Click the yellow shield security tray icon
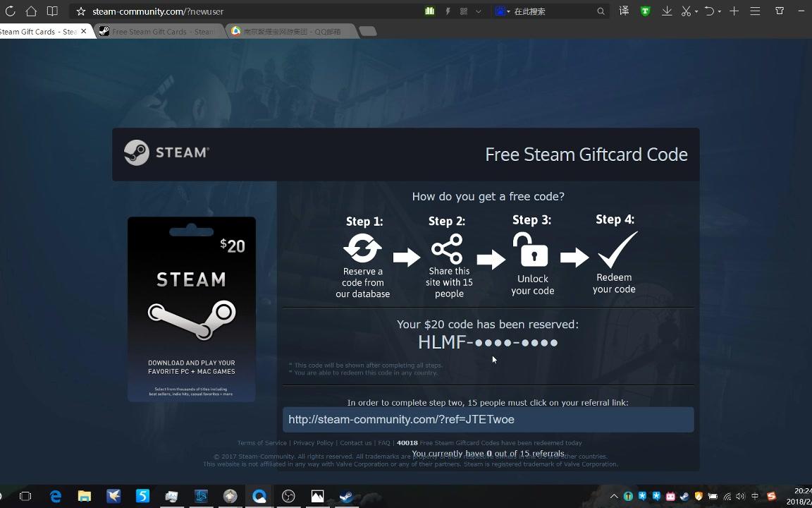 pos(699,496)
